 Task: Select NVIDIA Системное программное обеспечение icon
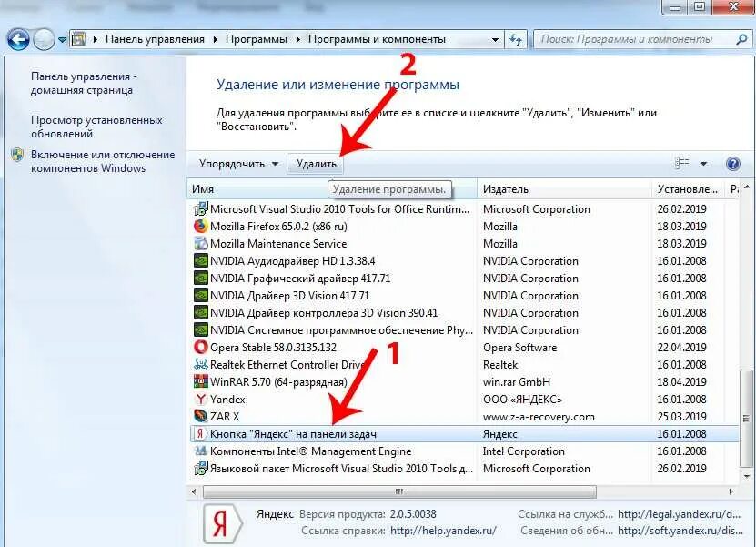[x=200, y=330]
